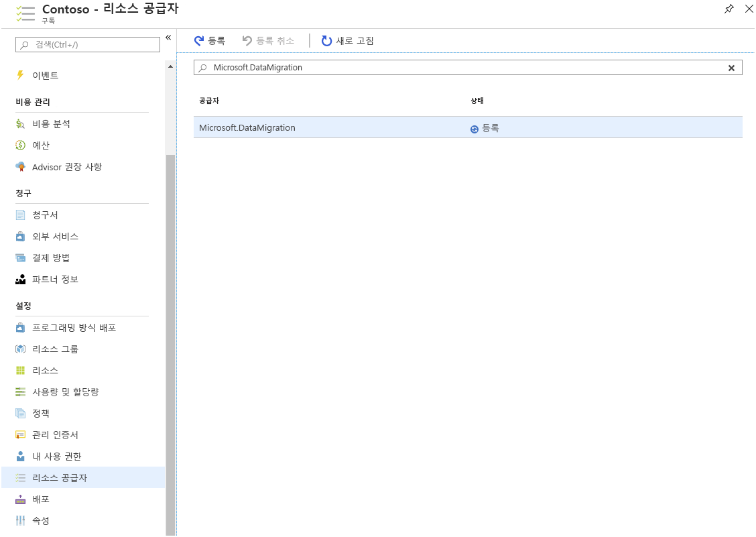Open 배포 menu item
This screenshot has width=756, height=537.
[x=41, y=499]
